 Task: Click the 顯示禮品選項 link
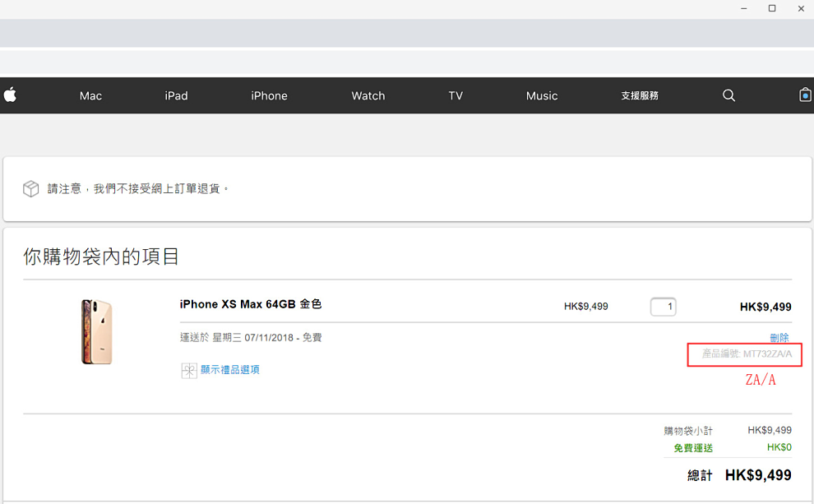[230, 369]
